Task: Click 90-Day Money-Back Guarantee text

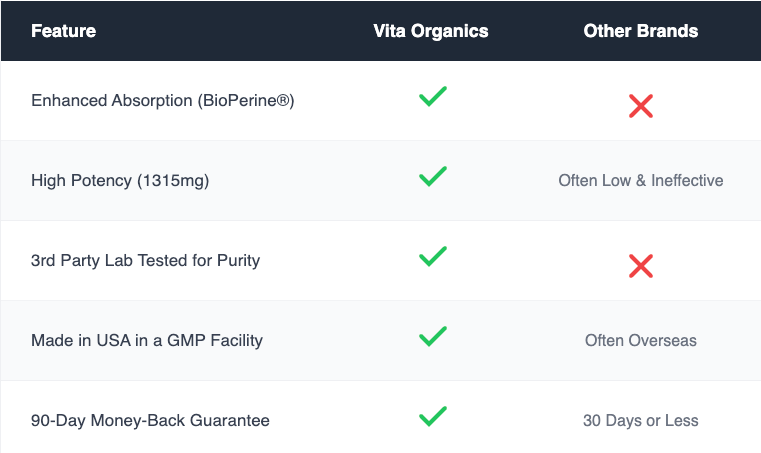Action: (x=150, y=420)
